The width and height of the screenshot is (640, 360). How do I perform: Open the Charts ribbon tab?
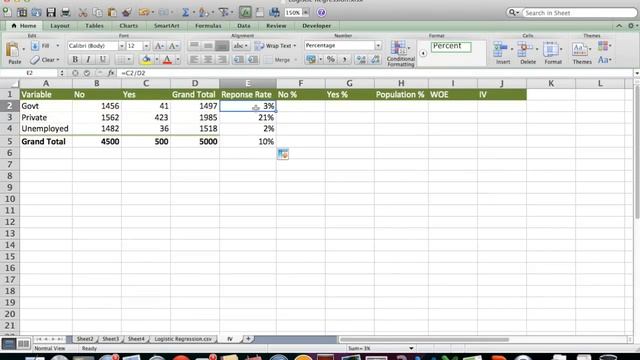tap(129, 26)
